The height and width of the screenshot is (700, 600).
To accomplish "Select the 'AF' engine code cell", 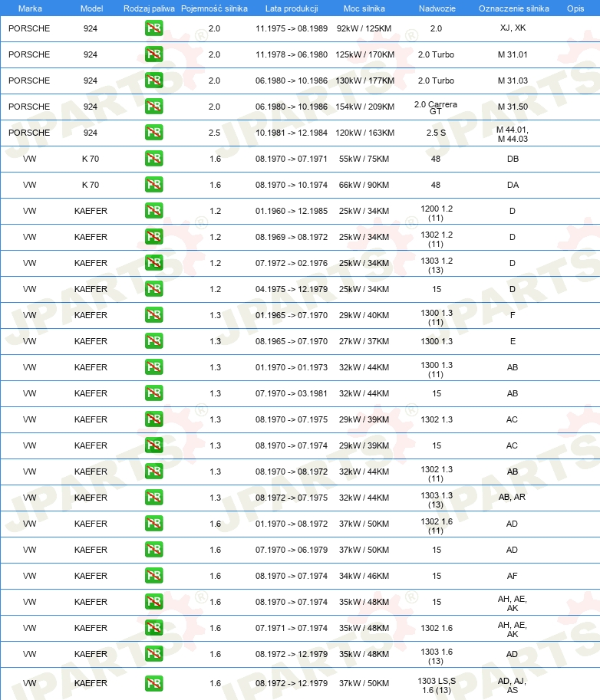I will tap(512, 576).
